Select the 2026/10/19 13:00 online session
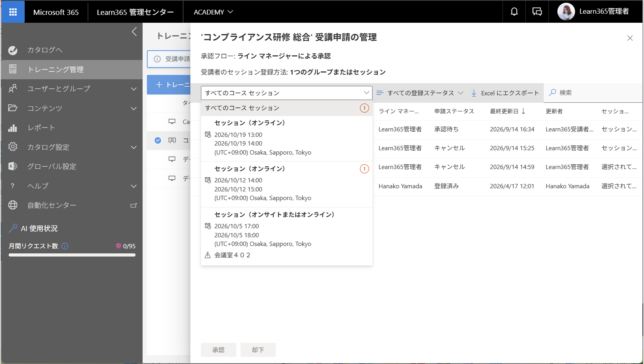 click(x=287, y=138)
